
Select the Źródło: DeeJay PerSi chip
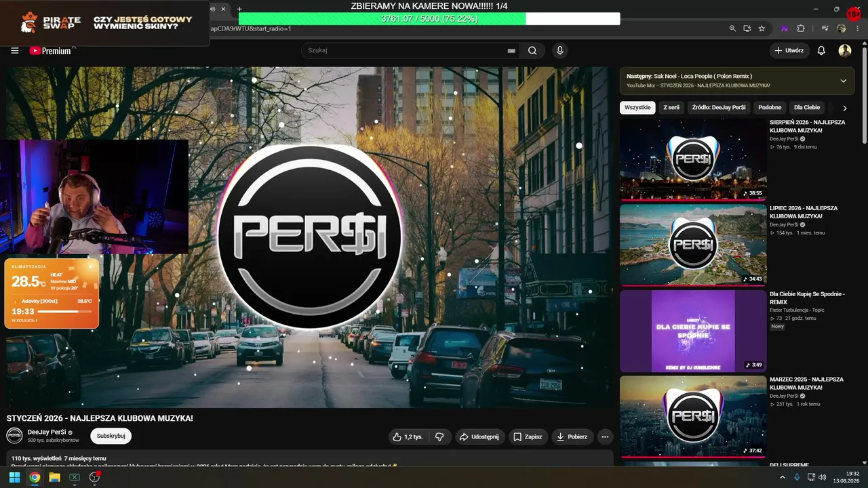click(719, 107)
